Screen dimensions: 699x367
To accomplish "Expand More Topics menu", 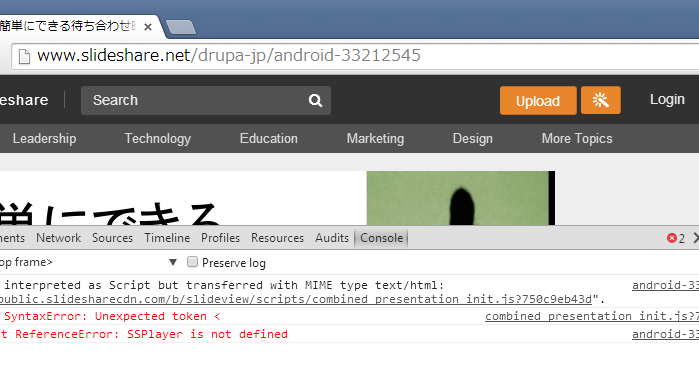I will tap(577, 139).
